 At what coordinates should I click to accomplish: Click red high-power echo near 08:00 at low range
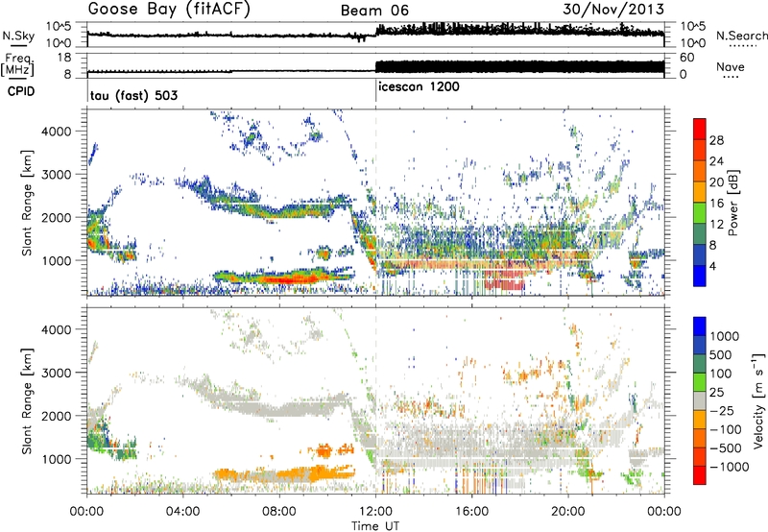[289, 279]
